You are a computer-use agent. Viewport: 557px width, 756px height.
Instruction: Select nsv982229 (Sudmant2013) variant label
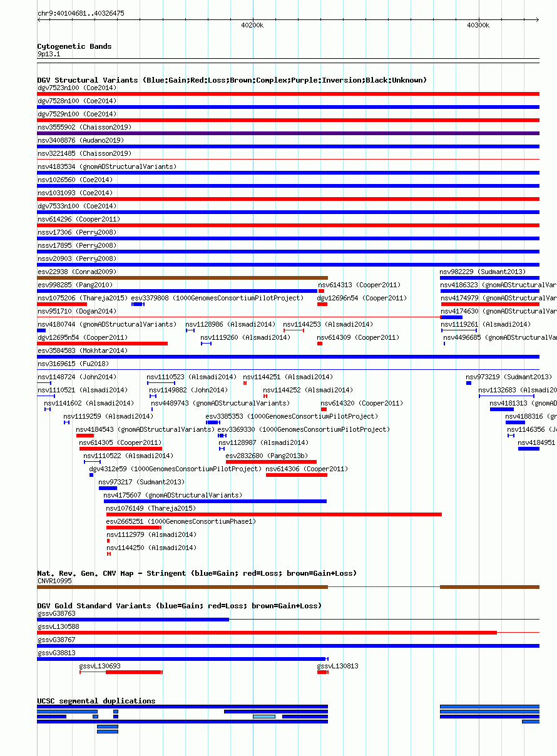click(x=483, y=272)
